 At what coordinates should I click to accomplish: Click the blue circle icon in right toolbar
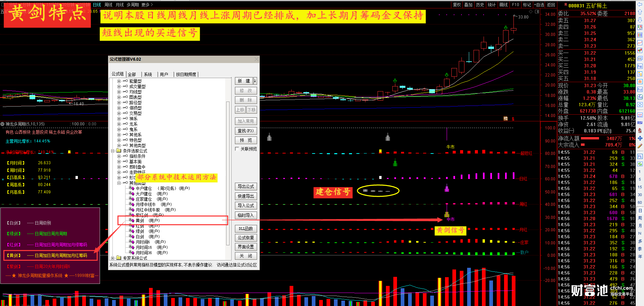[640, 105]
